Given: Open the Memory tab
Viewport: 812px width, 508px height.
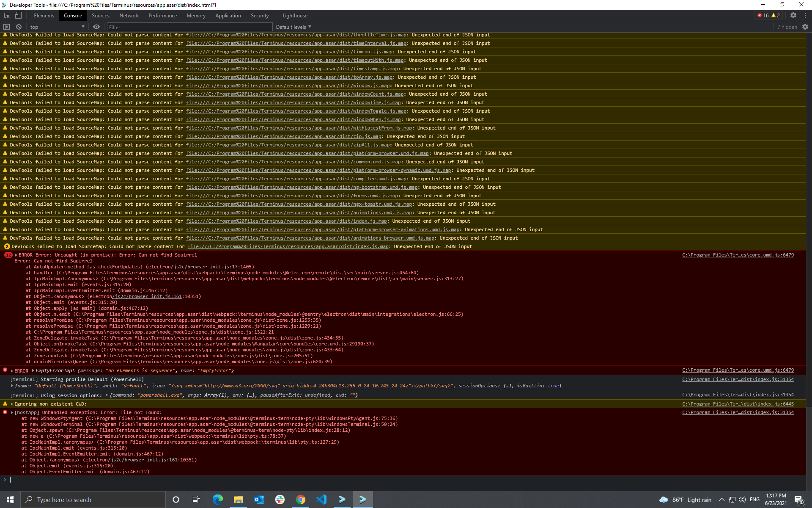Looking at the screenshot, I should pyautogui.click(x=196, y=15).
